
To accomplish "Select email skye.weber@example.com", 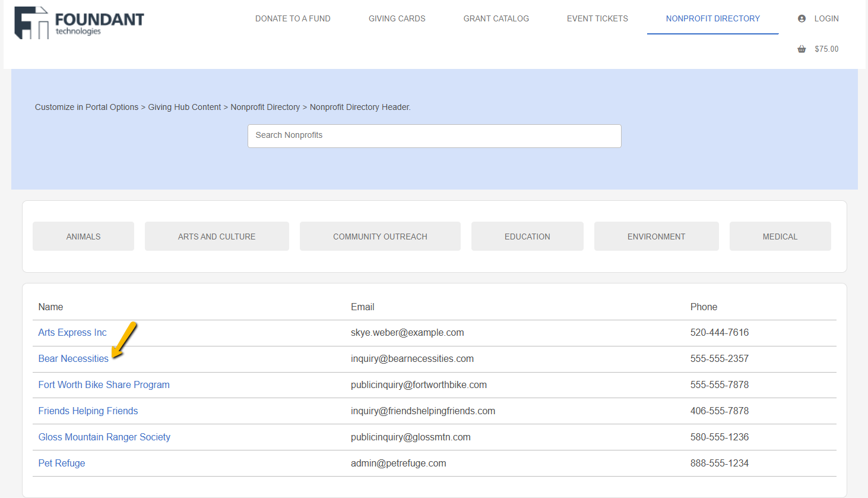I will [x=407, y=333].
